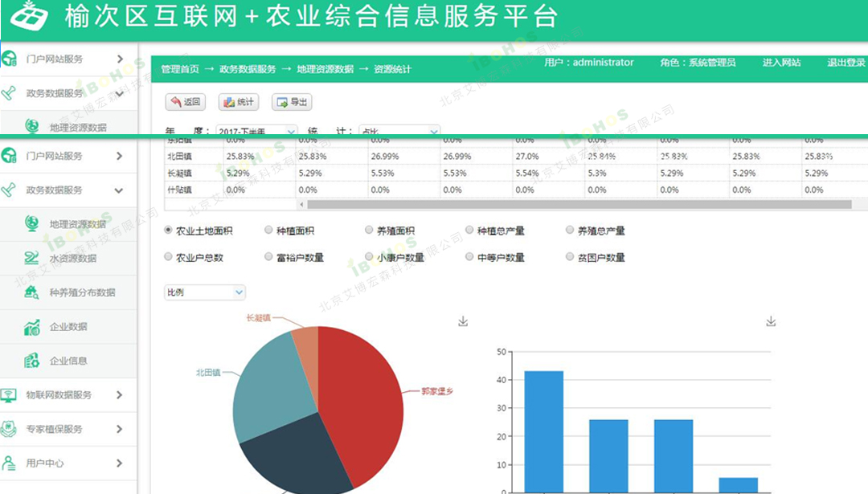
Task: Expand the 用户中心 menu chevron
Action: 119,463
